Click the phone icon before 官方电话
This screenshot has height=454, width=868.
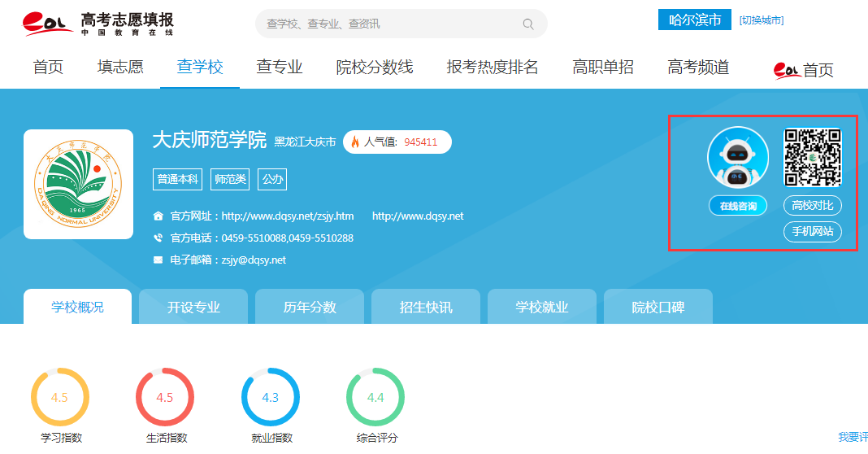[158, 238]
